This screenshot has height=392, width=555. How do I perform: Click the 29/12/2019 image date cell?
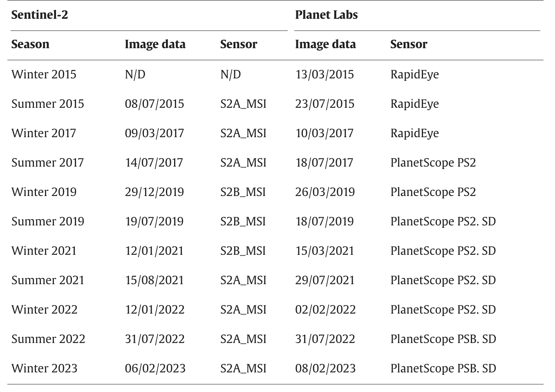(154, 192)
